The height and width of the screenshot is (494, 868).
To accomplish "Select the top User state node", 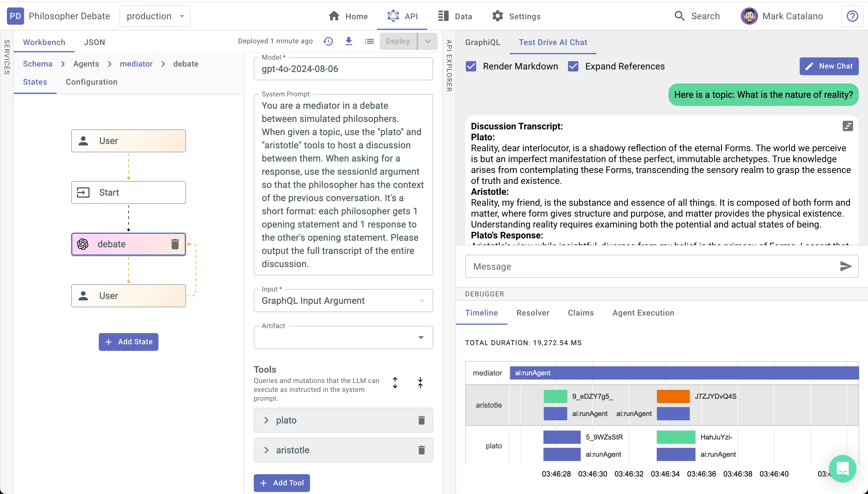I will click(128, 141).
